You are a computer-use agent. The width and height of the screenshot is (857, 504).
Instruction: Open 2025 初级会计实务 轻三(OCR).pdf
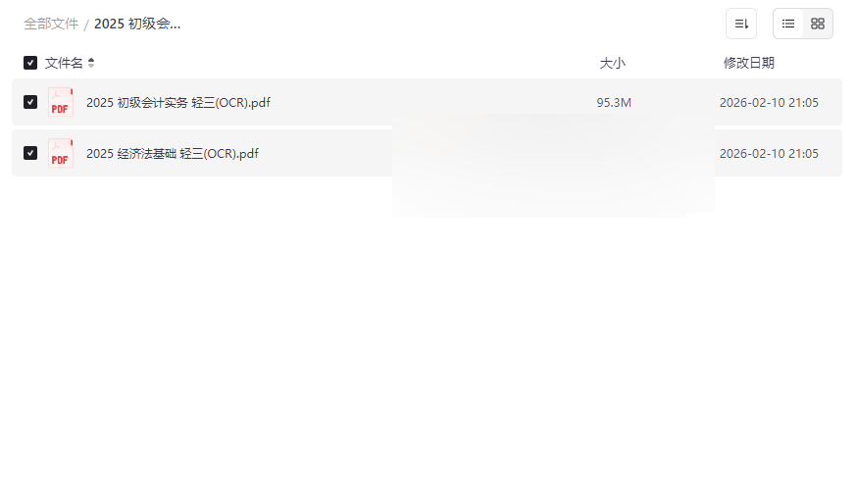(178, 103)
